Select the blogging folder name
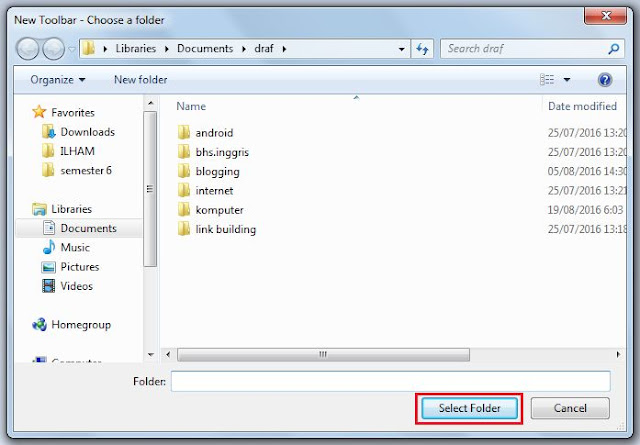 pyautogui.click(x=218, y=172)
